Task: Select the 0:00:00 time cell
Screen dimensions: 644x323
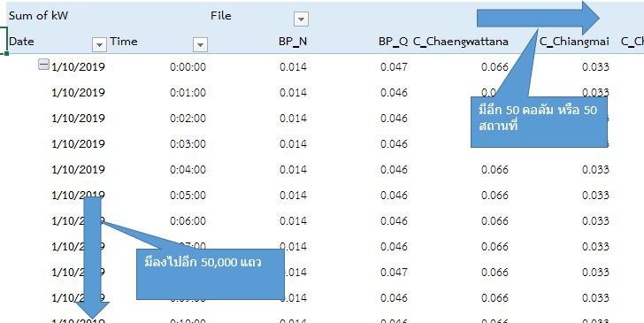Action: pos(188,67)
